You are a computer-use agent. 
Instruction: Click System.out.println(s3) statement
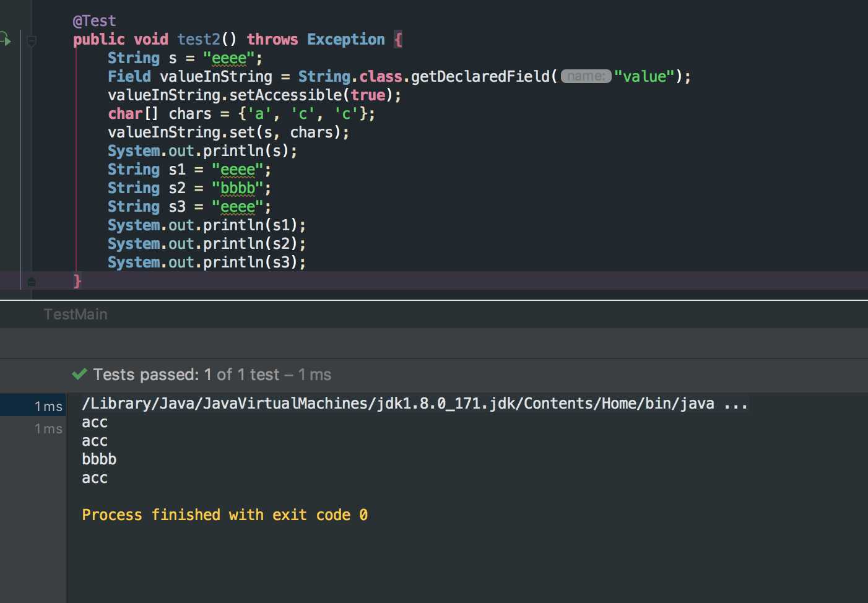(207, 262)
